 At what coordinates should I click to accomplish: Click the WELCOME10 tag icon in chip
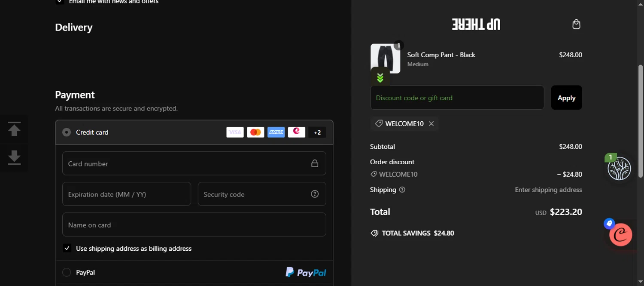tap(379, 123)
